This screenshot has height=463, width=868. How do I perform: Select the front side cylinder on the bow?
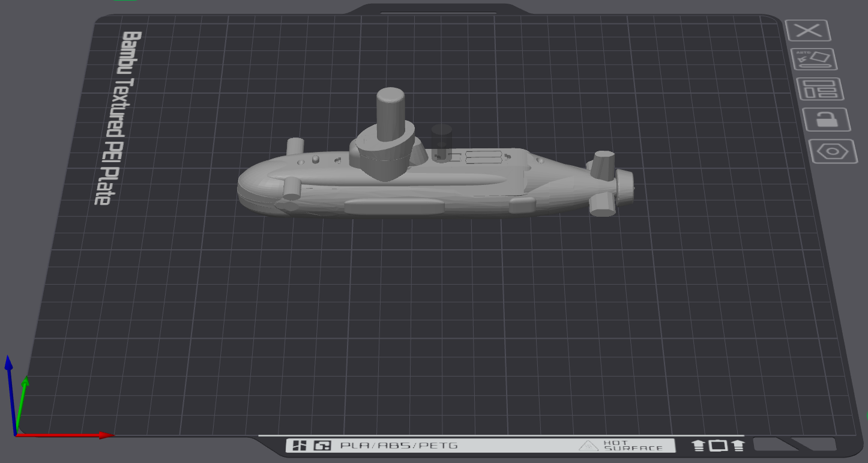[291, 189]
